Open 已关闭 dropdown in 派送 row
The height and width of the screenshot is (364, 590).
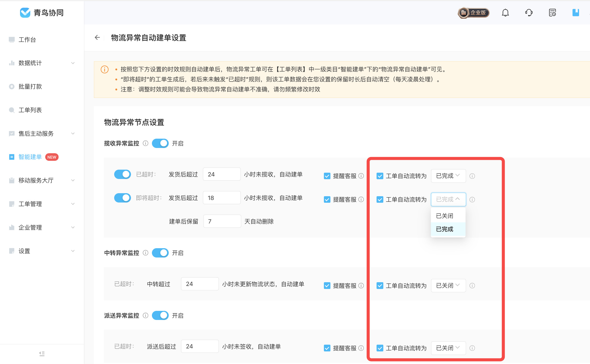tap(448, 348)
